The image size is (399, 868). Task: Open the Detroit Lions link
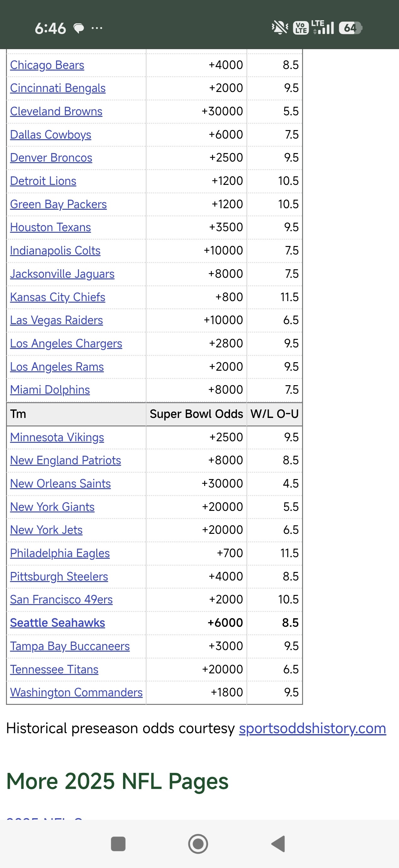[x=43, y=181]
